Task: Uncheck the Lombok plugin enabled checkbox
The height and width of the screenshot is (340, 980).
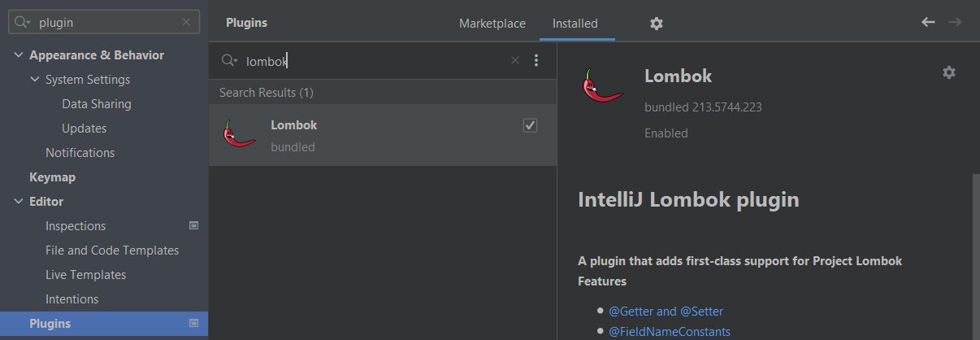Action: click(530, 125)
